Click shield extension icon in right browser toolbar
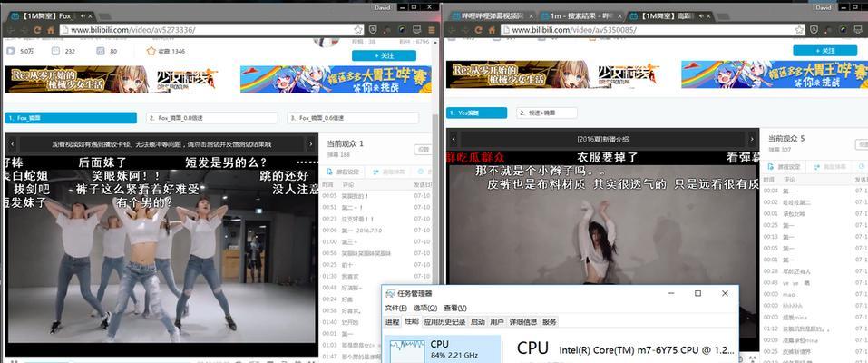Screen dimensions: 868x363 (x=814, y=30)
